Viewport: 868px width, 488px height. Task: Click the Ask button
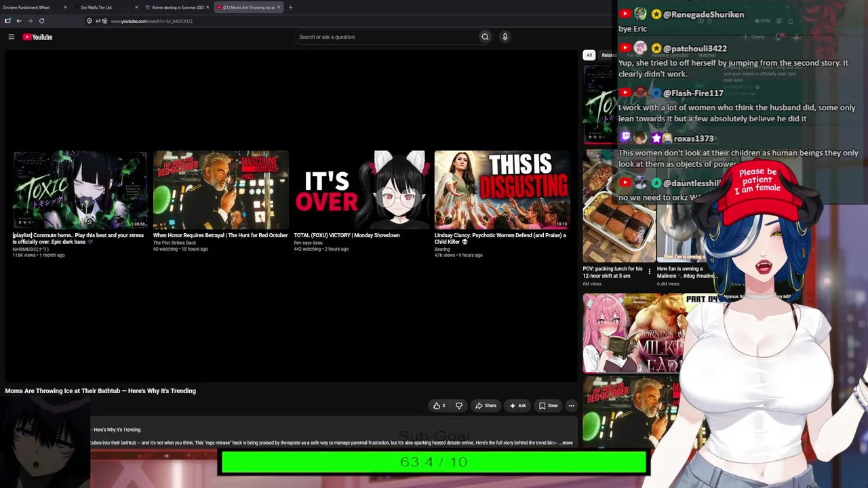click(517, 406)
